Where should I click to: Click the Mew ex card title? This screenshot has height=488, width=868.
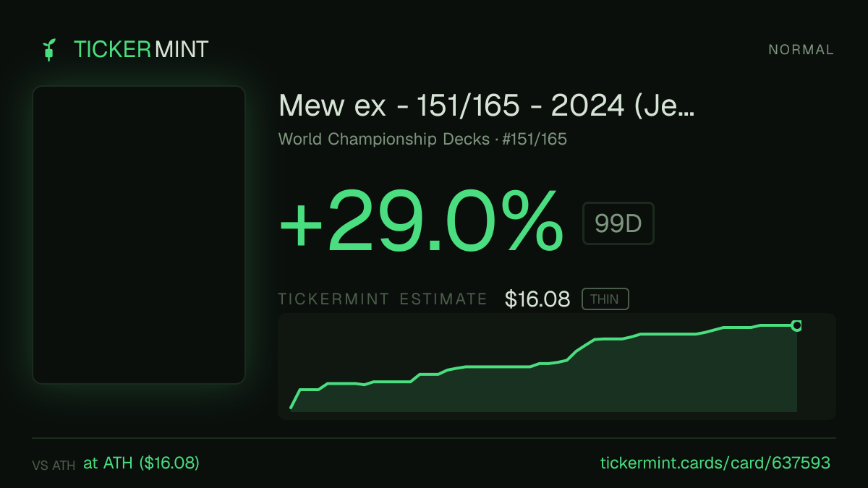[487, 106]
